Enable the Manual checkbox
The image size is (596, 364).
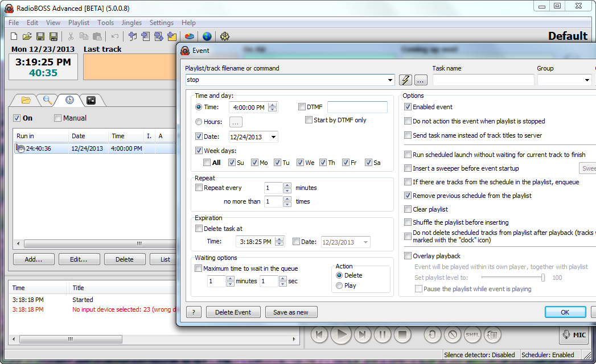[x=57, y=118]
